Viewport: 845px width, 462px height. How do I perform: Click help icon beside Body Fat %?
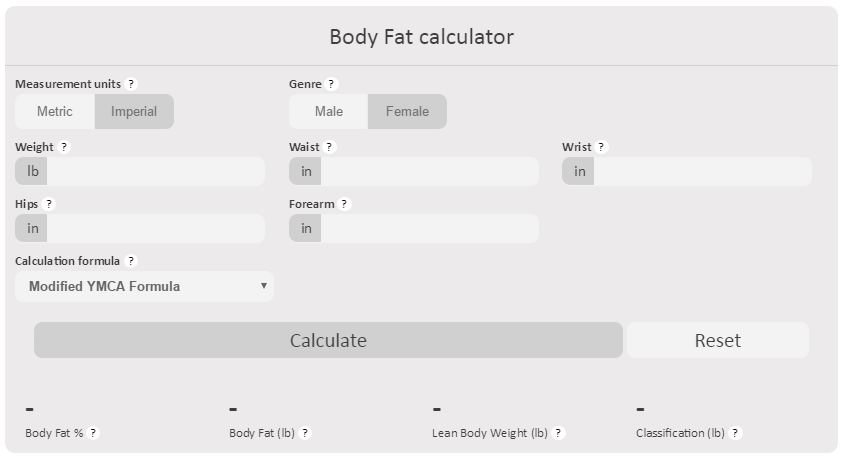[x=93, y=434]
